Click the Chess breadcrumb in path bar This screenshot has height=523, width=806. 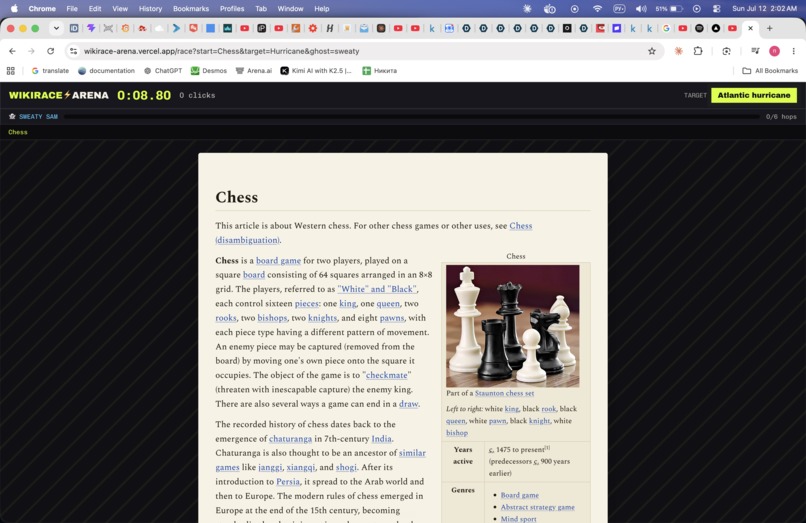[x=17, y=132]
